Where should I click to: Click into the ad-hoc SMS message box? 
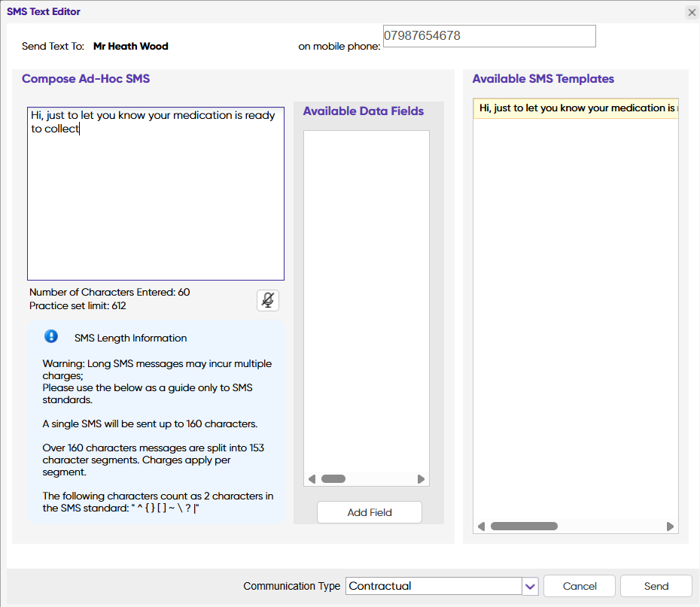click(156, 193)
